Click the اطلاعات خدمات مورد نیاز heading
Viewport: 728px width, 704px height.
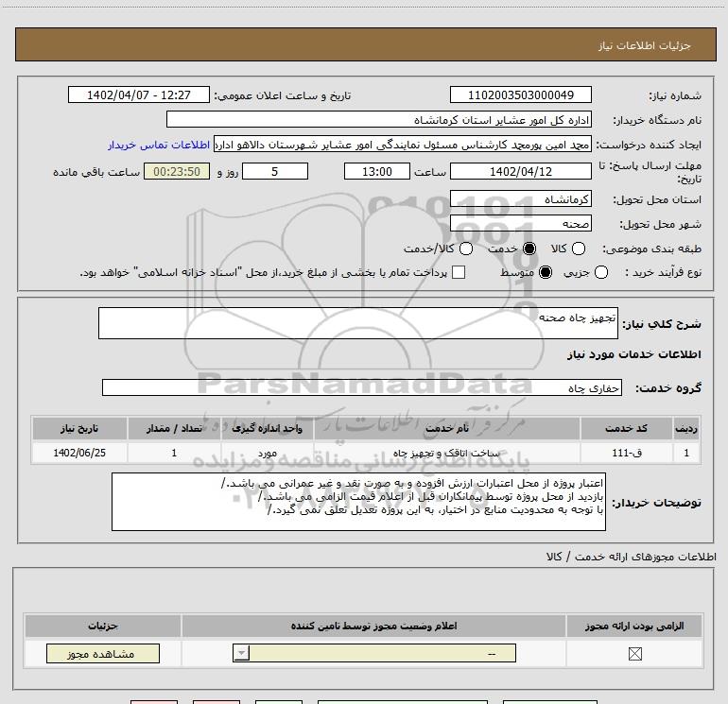(x=634, y=354)
